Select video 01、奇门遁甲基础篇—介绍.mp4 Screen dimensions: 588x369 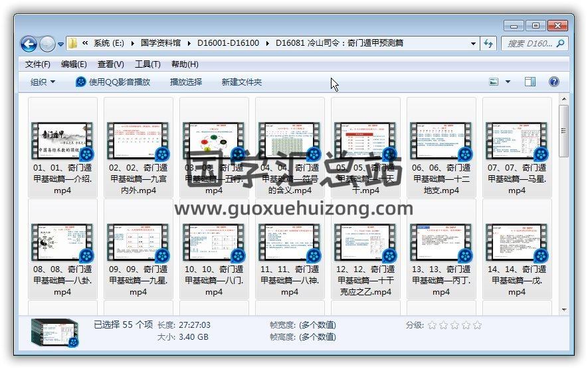point(62,147)
